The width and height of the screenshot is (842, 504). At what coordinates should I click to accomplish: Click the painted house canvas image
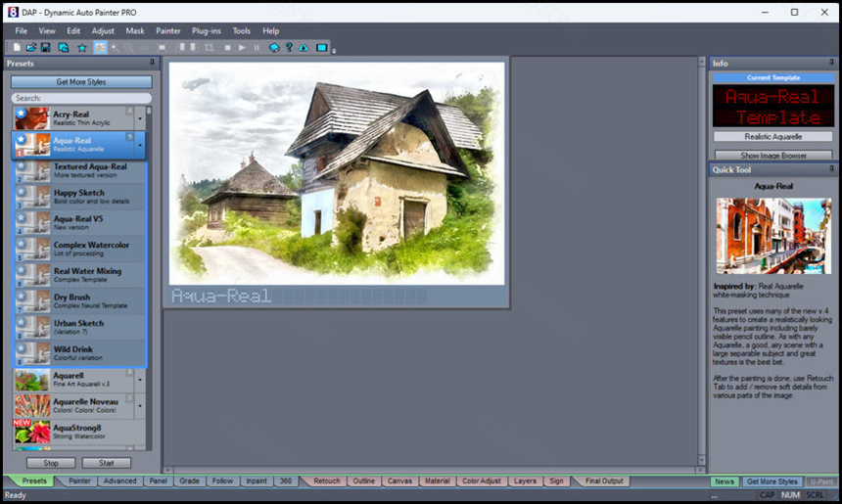tap(337, 173)
